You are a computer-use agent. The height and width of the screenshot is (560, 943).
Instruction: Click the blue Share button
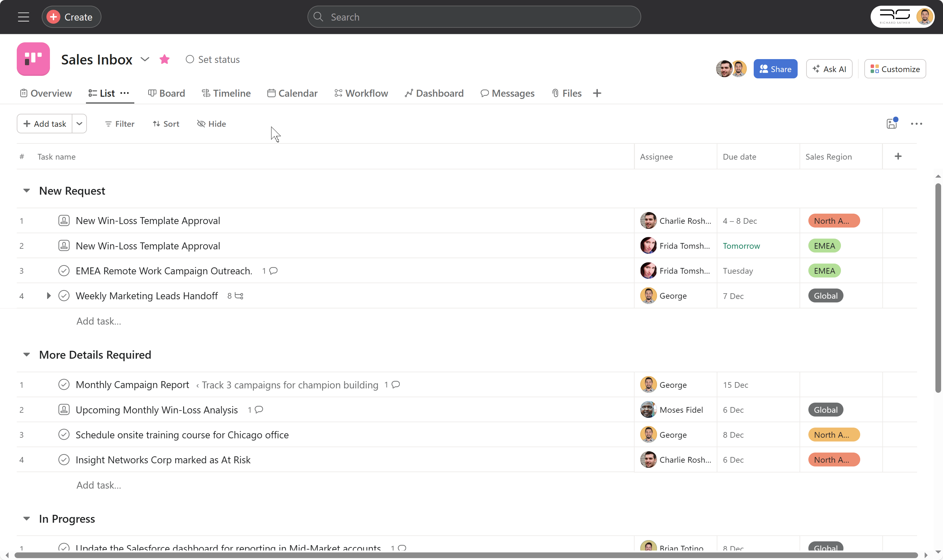coord(775,69)
